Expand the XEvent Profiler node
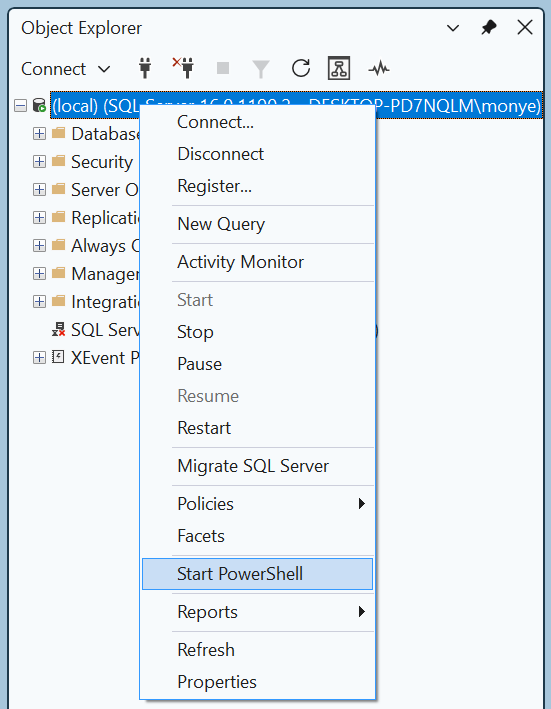 [39, 358]
